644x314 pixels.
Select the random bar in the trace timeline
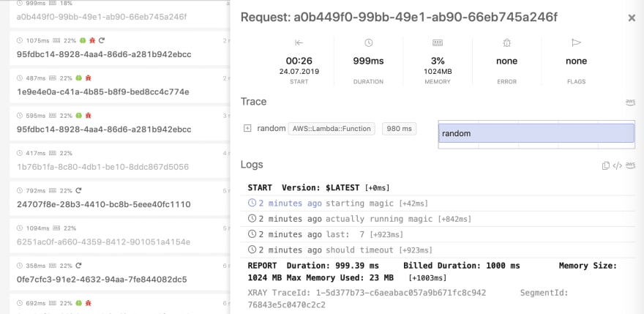(536, 133)
